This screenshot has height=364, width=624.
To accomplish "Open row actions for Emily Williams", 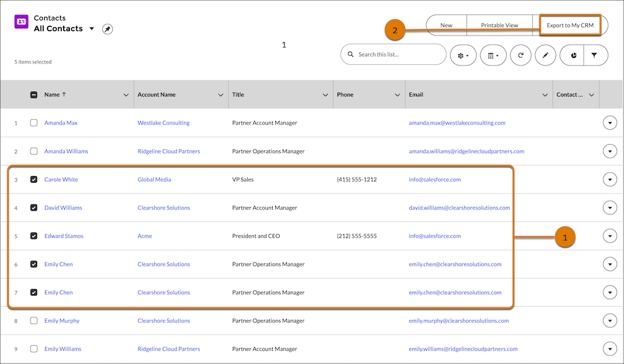I will [610, 348].
